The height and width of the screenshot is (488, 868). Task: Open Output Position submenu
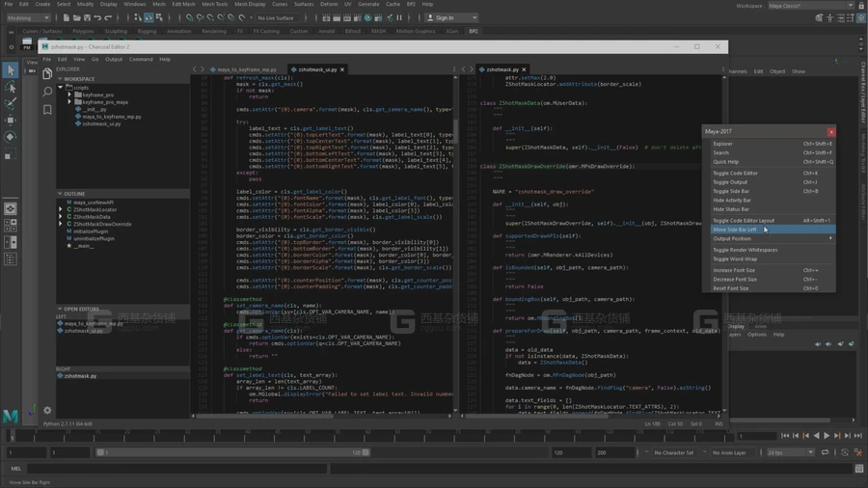pos(773,238)
